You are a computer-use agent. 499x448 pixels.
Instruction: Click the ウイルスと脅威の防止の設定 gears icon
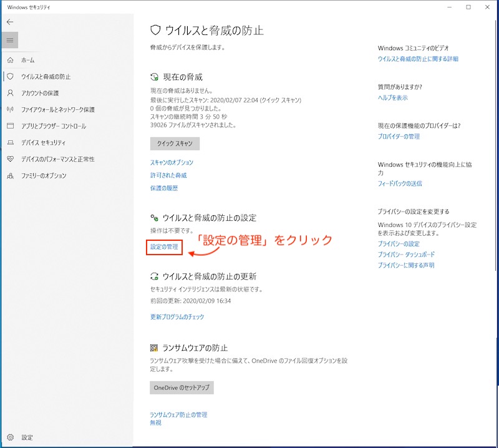click(x=154, y=218)
